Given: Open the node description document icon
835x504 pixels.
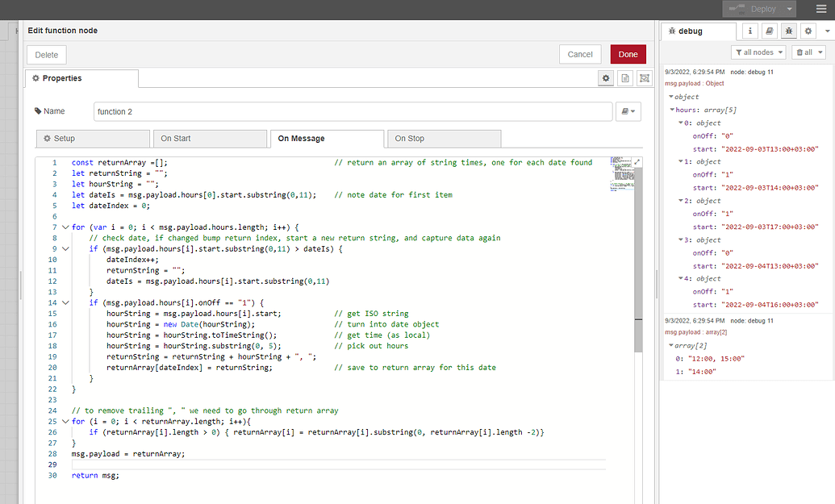Looking at the screenshot, I should (x=624, y=78).
